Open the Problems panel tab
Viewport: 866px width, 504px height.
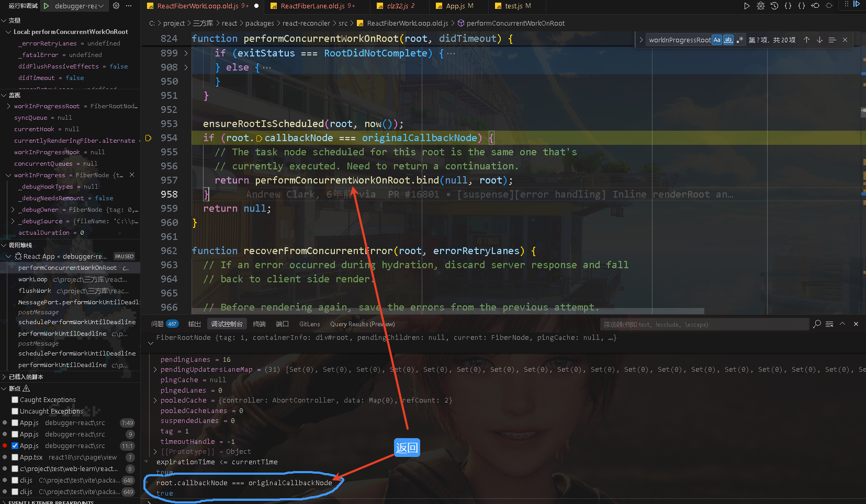[164, 324]
